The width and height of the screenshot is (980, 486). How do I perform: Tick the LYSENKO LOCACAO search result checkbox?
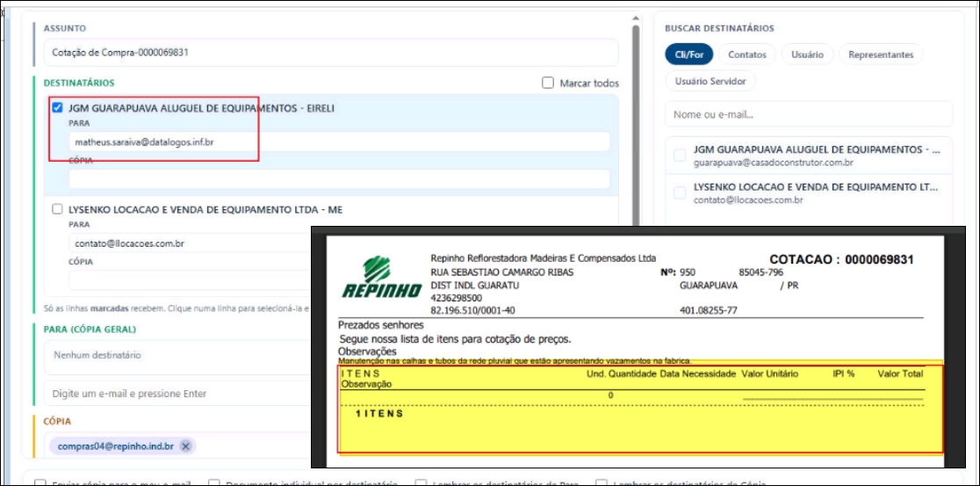(680, 192)
